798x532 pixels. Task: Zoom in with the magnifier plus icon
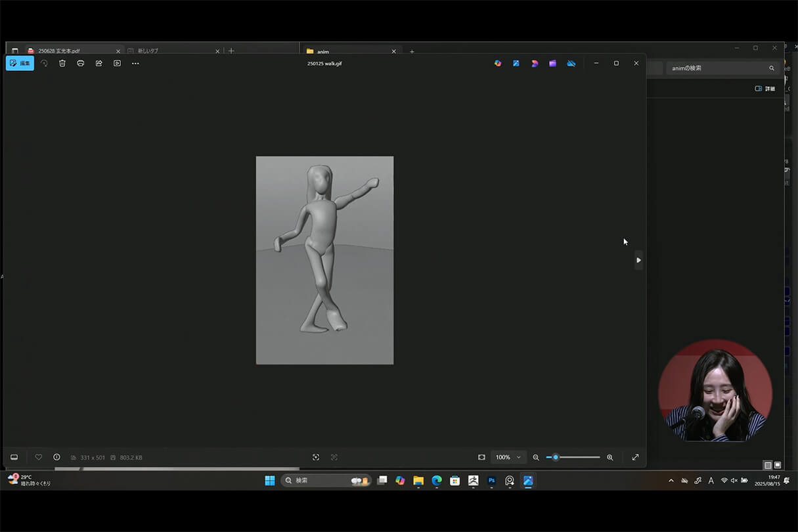(x=610, y=457)
